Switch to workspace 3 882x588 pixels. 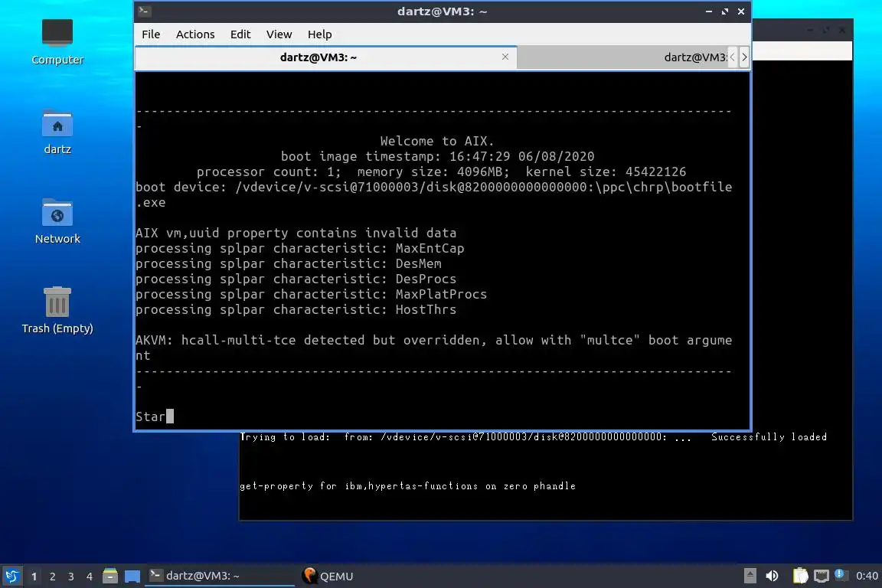71,577
